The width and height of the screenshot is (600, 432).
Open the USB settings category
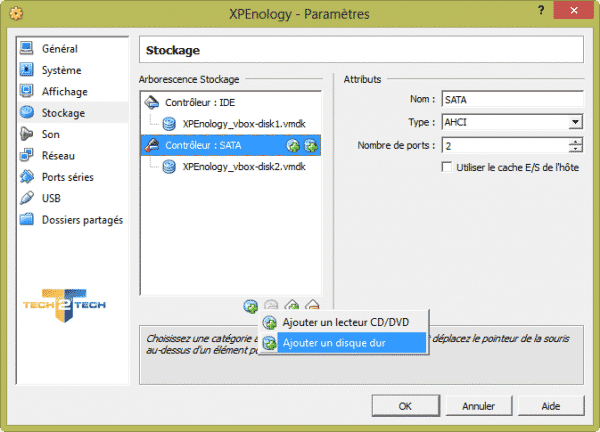point(73,198)
